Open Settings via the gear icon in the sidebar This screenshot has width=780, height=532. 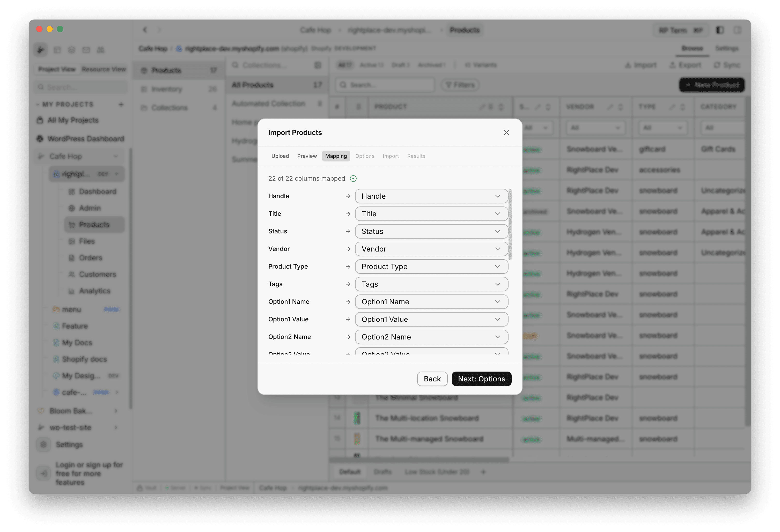coord(44,444)
